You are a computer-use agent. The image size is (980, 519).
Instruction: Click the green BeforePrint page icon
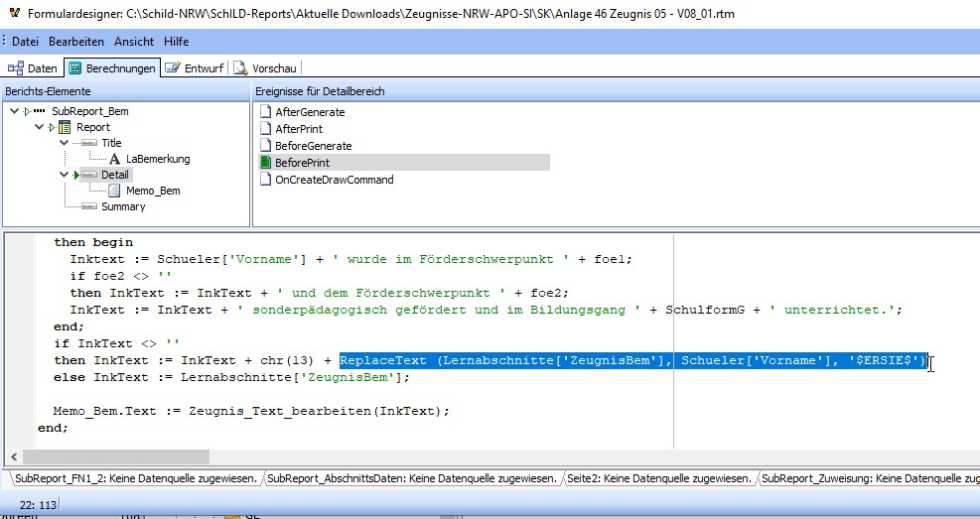(266, 163)
